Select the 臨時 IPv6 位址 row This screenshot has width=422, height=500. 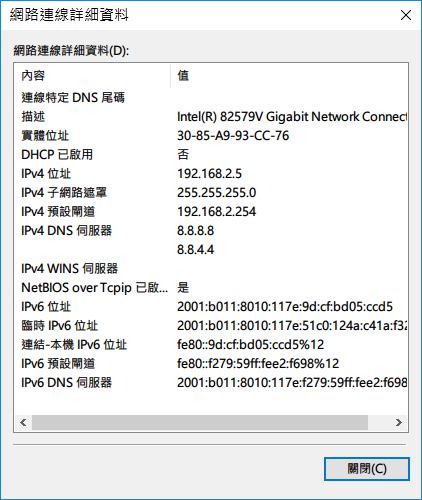pos(211,326)
